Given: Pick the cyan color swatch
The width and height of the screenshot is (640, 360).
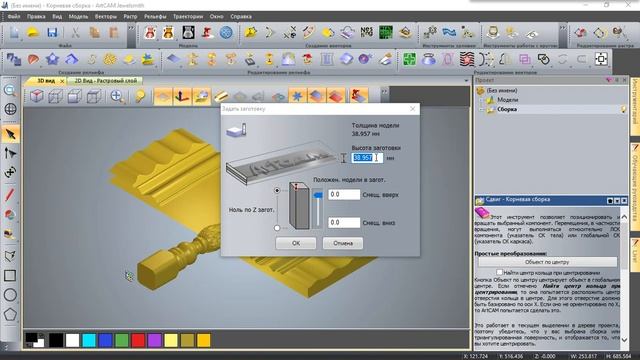Looking at the screenshot, I should 89,340.
